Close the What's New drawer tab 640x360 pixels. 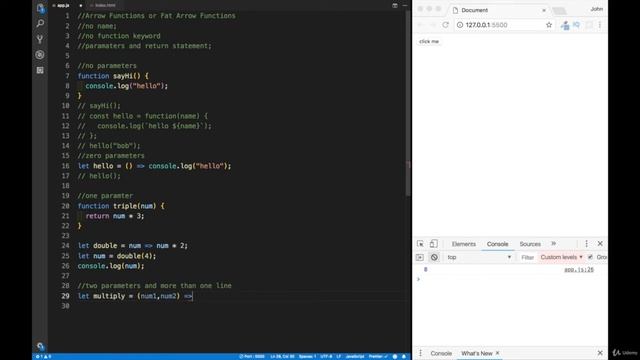pyautogui.click(x=497, y=353)
